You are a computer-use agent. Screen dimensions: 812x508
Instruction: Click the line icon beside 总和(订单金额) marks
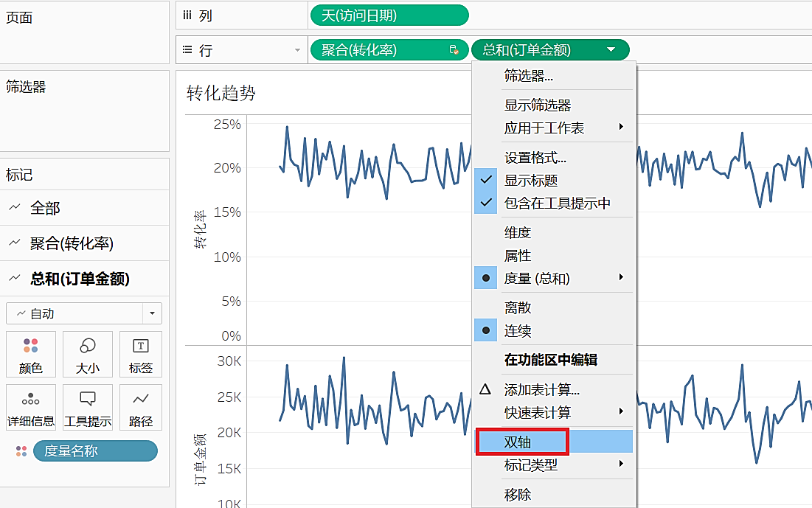click(x=15, y=278)
